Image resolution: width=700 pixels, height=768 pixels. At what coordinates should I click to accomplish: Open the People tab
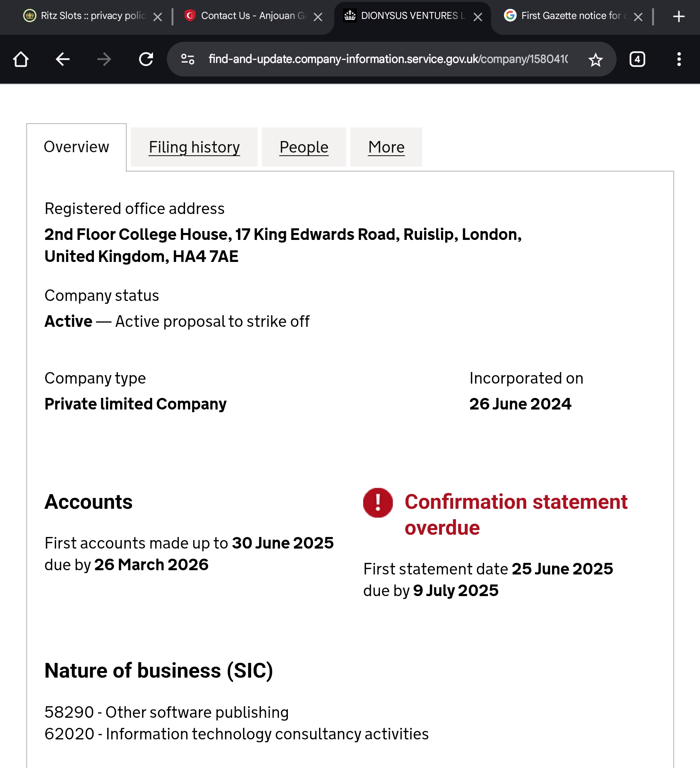tap(304, 147)
